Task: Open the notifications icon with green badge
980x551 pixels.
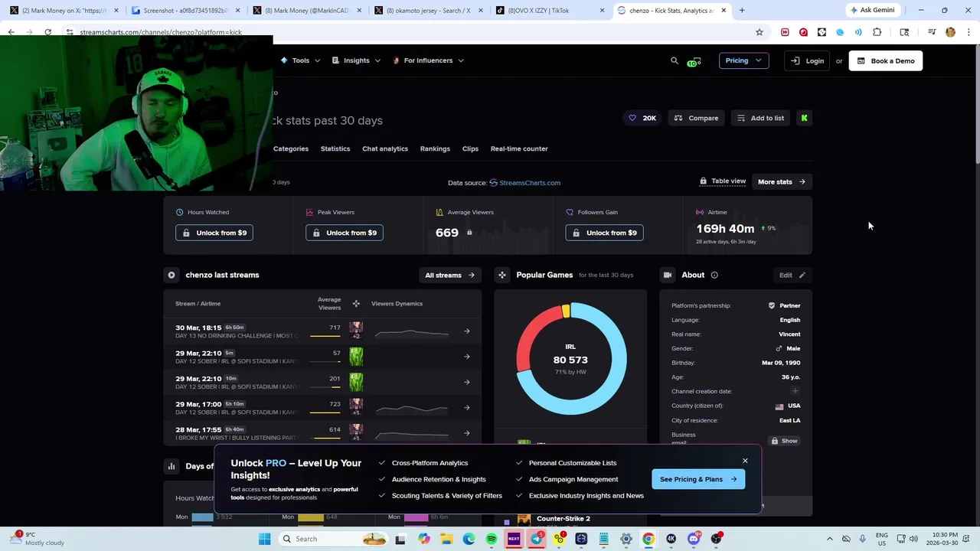Action: click(x=694, y=61)
